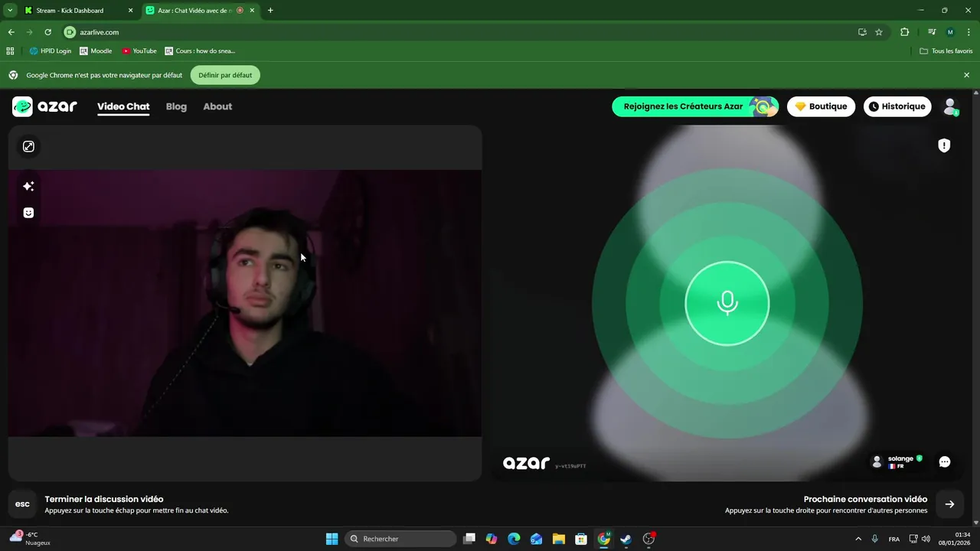
Task: Open the Azar profile avatar menu
Action: pos(950,106)
